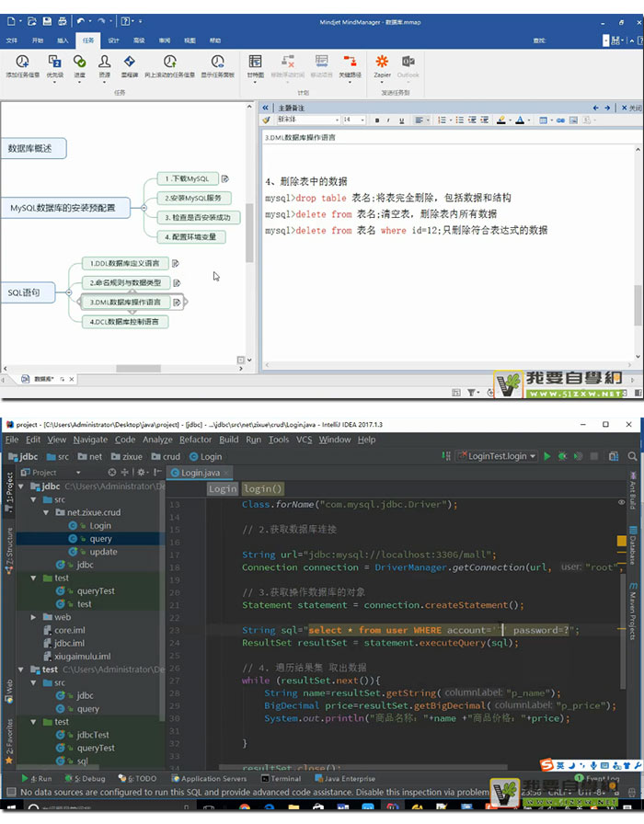
Task: Click 关闭 button on topic notes panel
Action: [631, 108]
